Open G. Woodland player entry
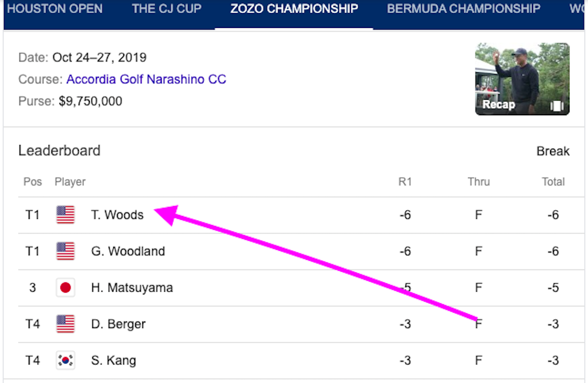The width and height of the screenshot is (588, 383). [x=128, y=251]
